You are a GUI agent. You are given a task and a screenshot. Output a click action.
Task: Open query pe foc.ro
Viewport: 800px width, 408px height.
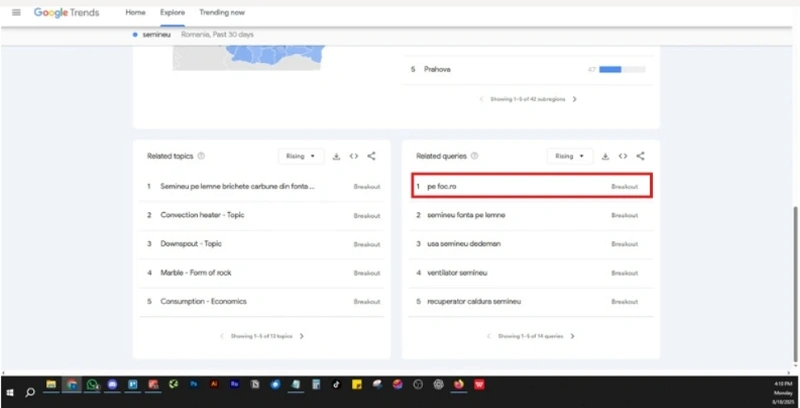point(532,187)
